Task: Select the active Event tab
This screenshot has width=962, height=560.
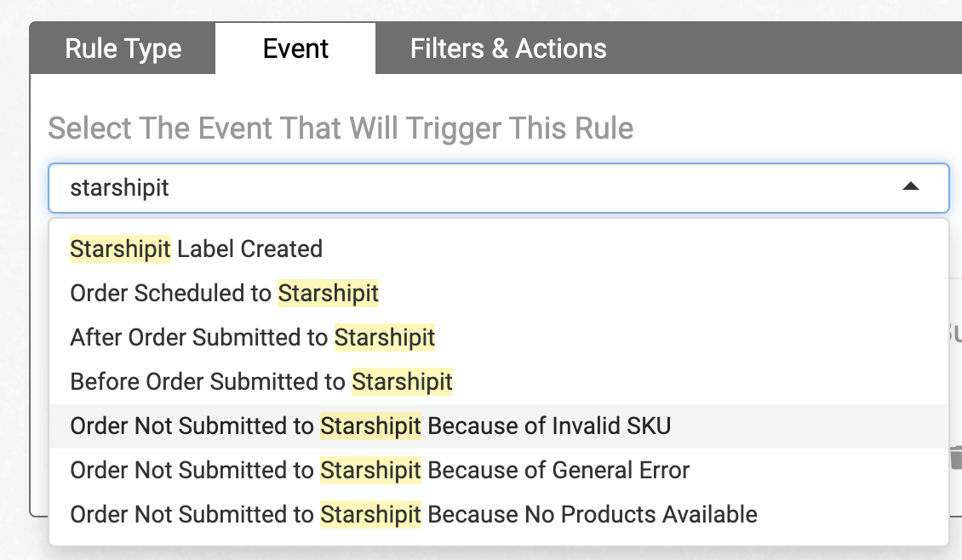Action: pyautogui.click(x=295, y=49)
